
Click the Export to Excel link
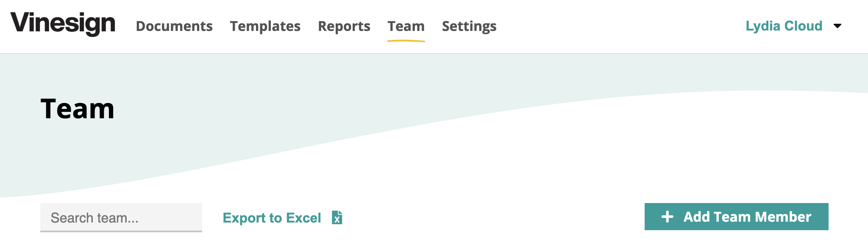(272, 218)
